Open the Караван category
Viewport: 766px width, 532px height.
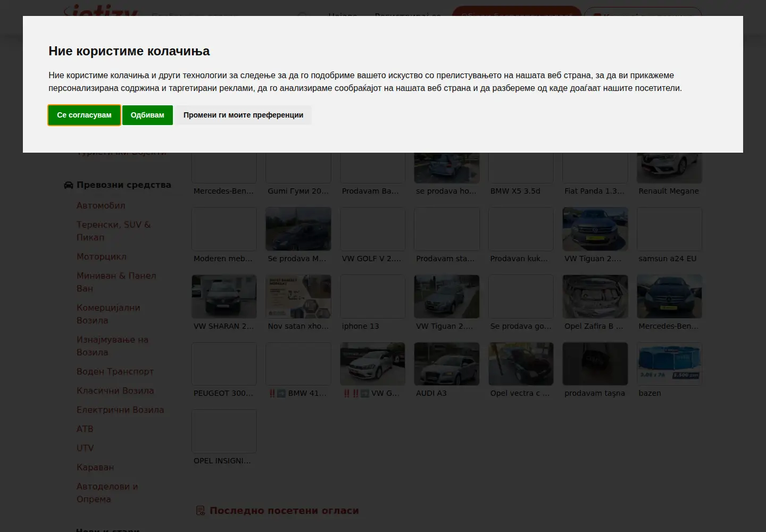pos(95,467)
